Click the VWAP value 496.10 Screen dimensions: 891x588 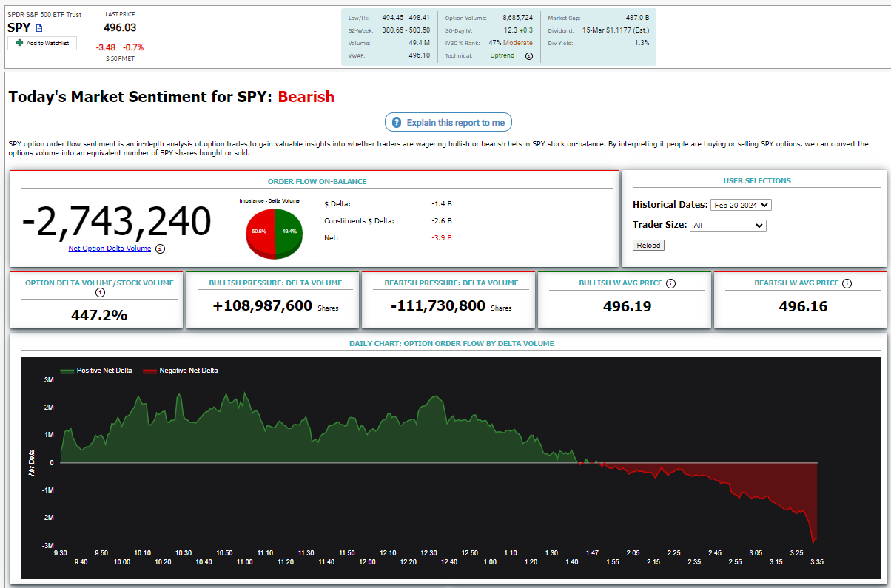coord(419,55)
